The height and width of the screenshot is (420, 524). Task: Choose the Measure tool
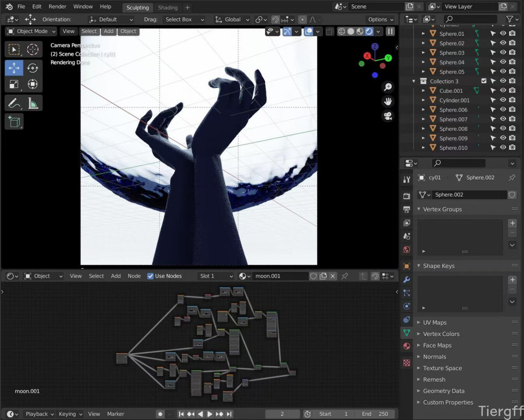33,103
